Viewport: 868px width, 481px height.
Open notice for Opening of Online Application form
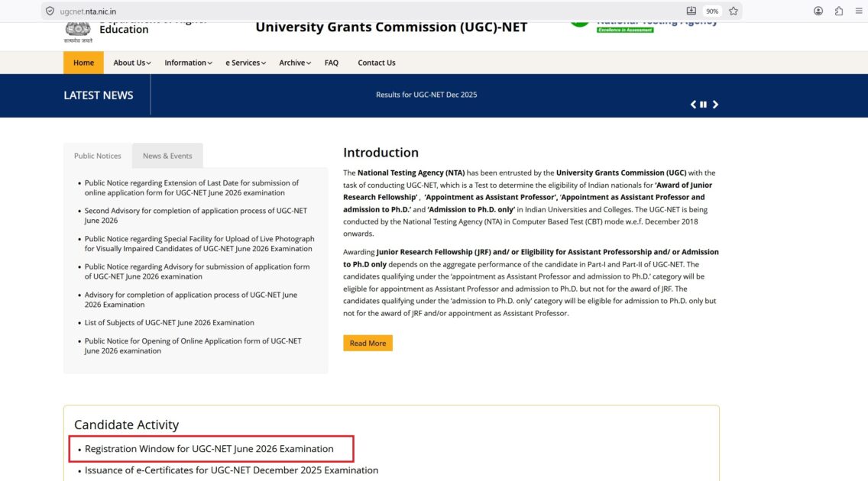[193, 346]
